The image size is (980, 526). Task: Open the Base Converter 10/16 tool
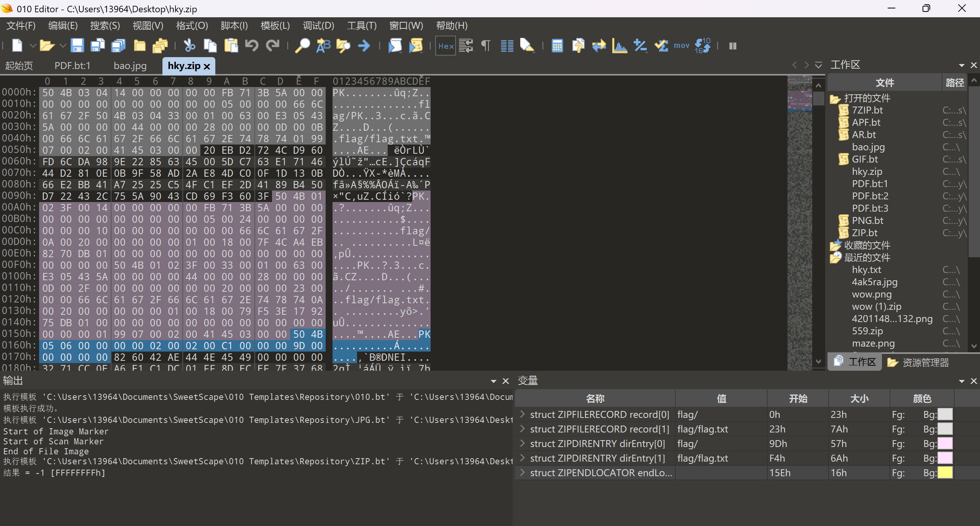coord(703,46)
